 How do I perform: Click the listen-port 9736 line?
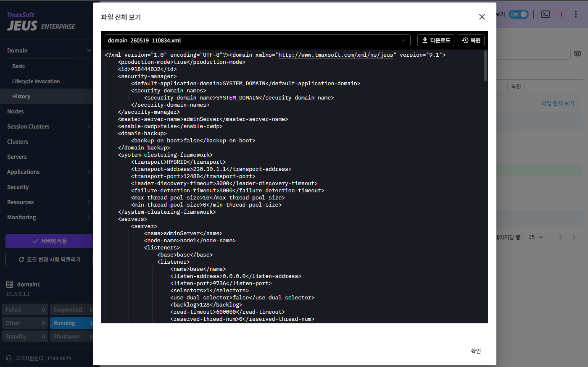(221, 283)
